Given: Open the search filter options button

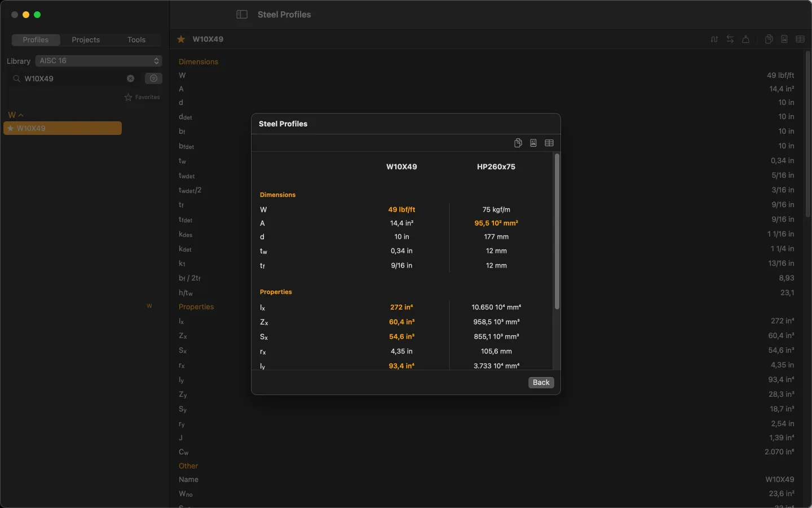Looking at the screenshot, I should (x=153, y=78).
